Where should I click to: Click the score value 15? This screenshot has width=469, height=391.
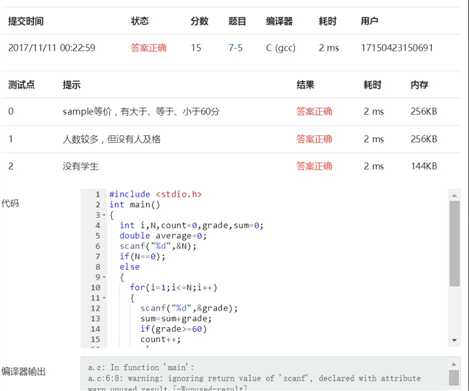(x=196, y=48)
